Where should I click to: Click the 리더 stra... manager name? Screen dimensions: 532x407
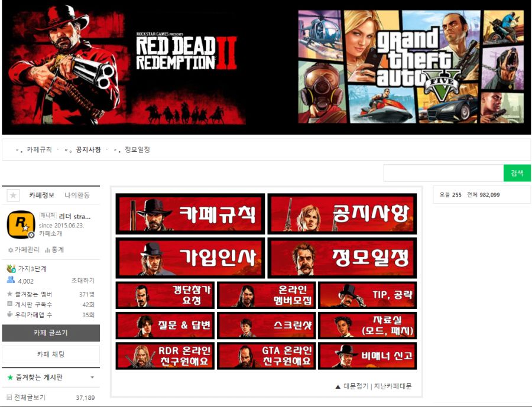point(74,216)
